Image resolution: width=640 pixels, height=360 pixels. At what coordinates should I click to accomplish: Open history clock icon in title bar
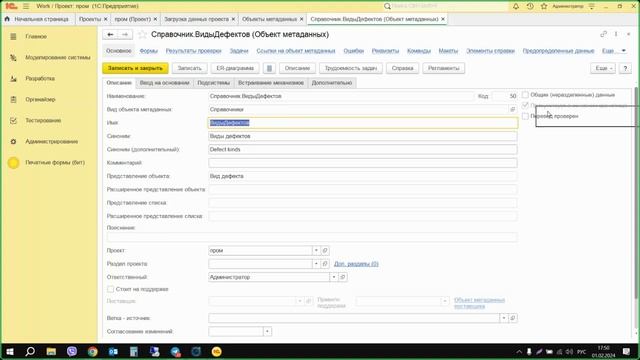(x=530, y=6)
